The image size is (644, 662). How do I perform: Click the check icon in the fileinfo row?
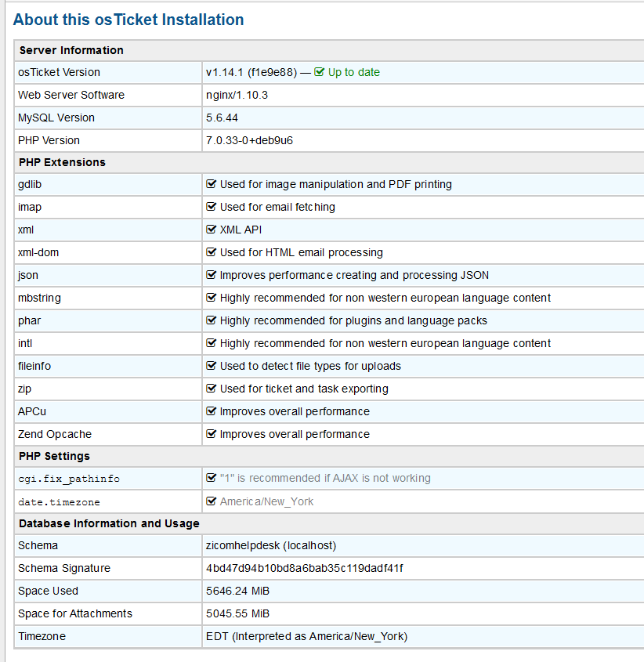(211, 366)
